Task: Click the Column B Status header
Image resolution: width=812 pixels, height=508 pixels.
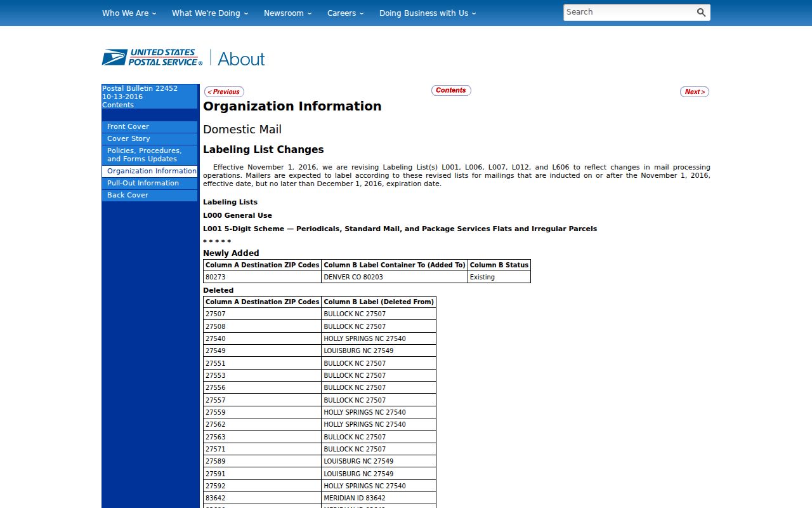Action: (499, 265)
